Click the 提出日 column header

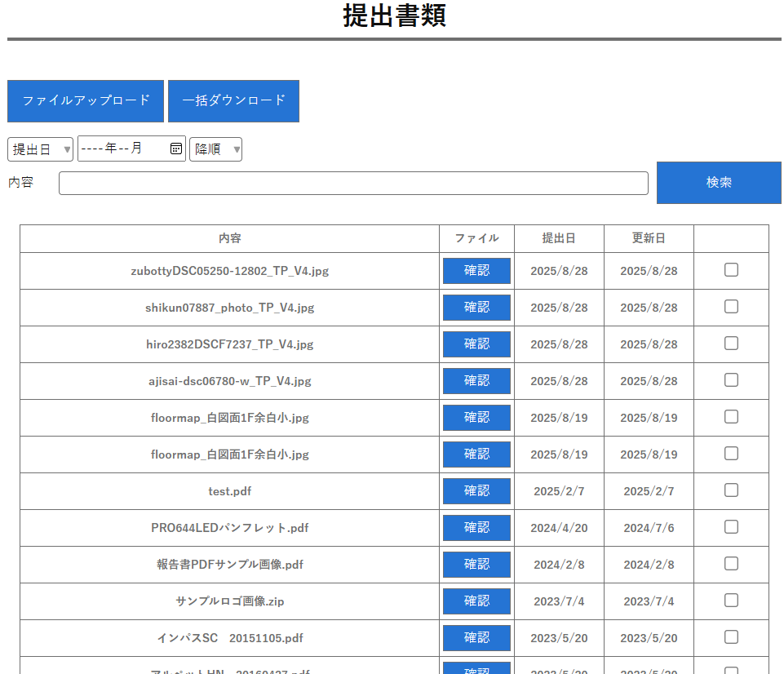(x=559, y=238)
